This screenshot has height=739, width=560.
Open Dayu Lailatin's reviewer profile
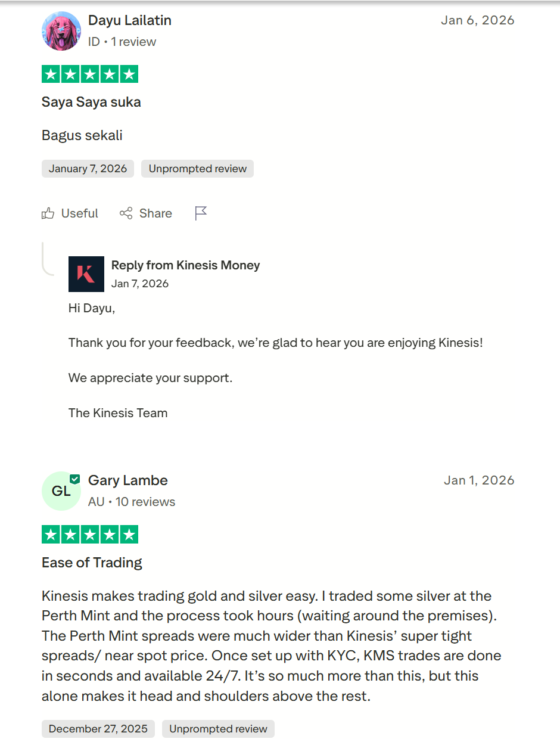130,20
